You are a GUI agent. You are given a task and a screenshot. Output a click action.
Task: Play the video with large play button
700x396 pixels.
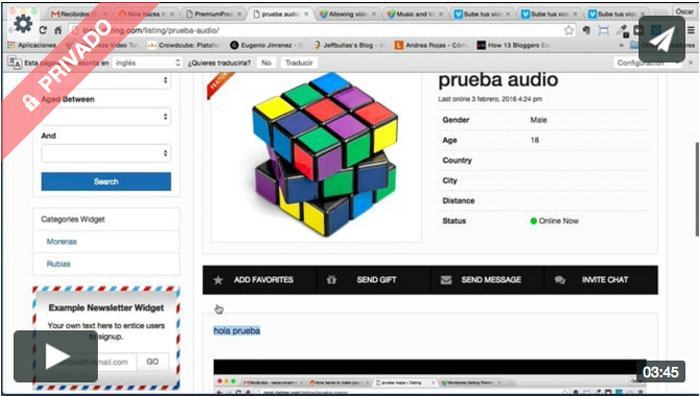(56, 356)
